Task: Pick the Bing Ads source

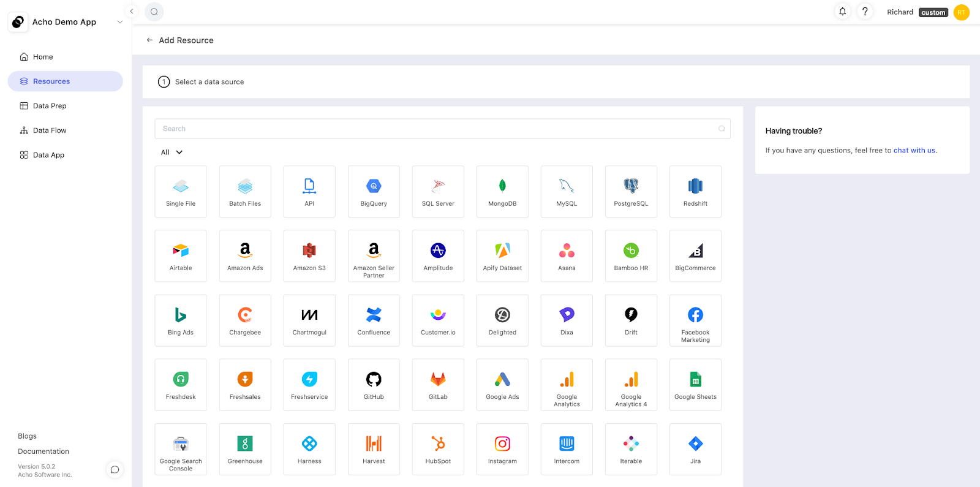Action: [181, 320]
